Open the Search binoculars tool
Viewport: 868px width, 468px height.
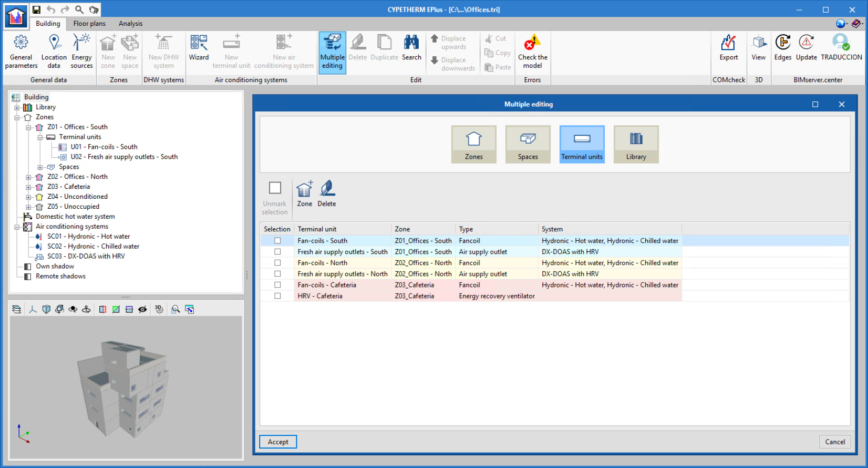(x=411, y=48)
